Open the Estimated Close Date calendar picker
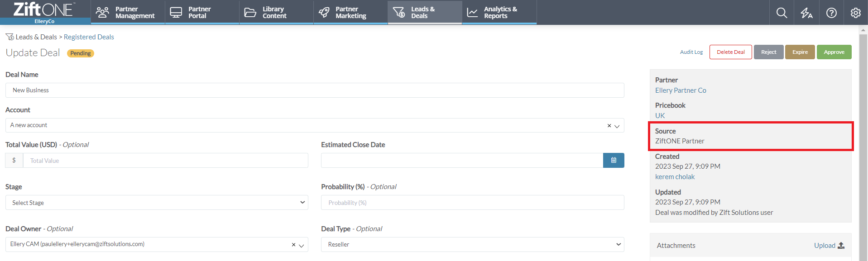 (x=614, y=160)
